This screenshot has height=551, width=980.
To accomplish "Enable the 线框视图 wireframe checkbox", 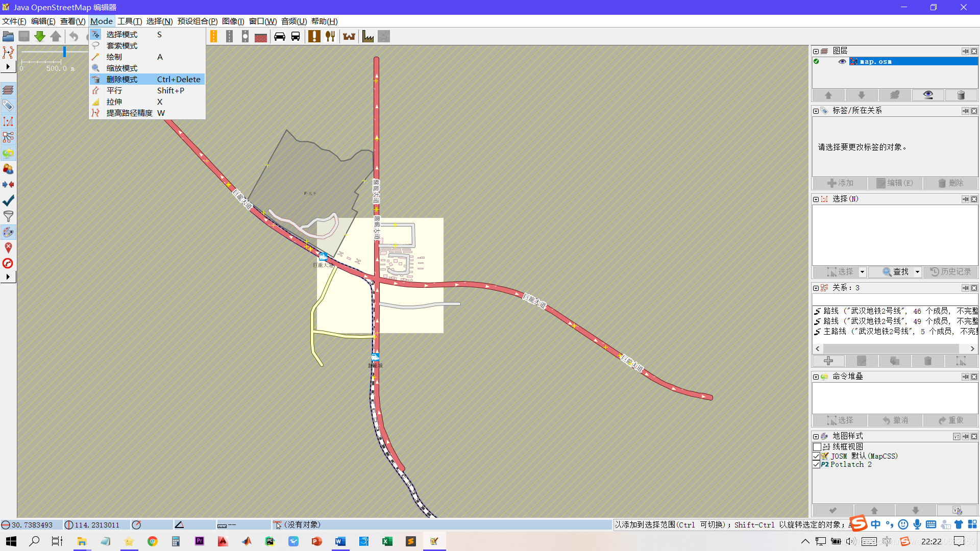I will click(x=817, y=447).
